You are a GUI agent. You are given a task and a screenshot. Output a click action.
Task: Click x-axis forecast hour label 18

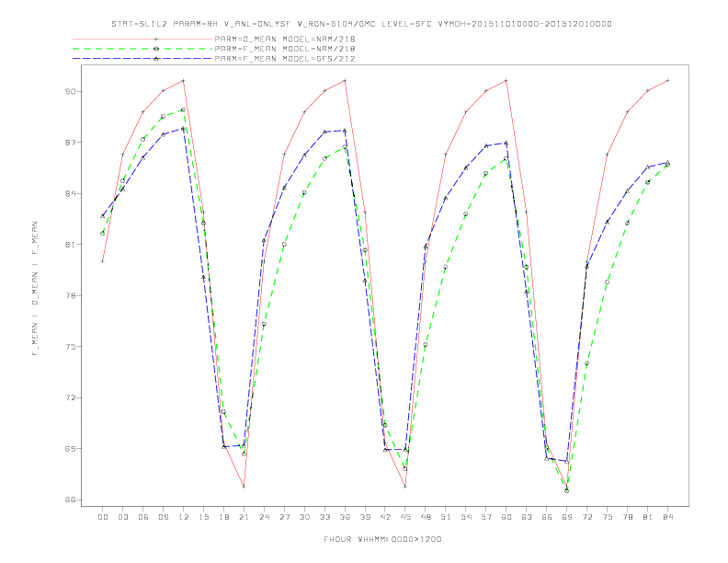point(223,517)
